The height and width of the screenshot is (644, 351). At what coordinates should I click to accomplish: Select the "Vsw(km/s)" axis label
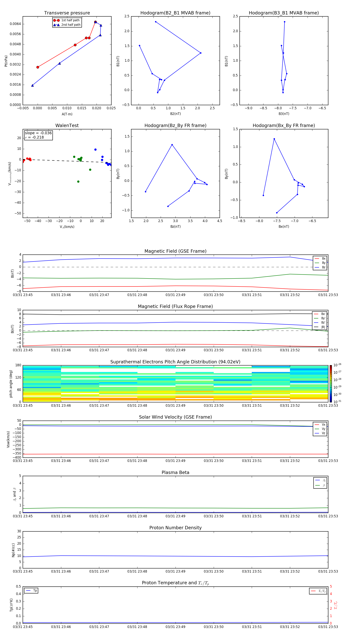point(8,439)
